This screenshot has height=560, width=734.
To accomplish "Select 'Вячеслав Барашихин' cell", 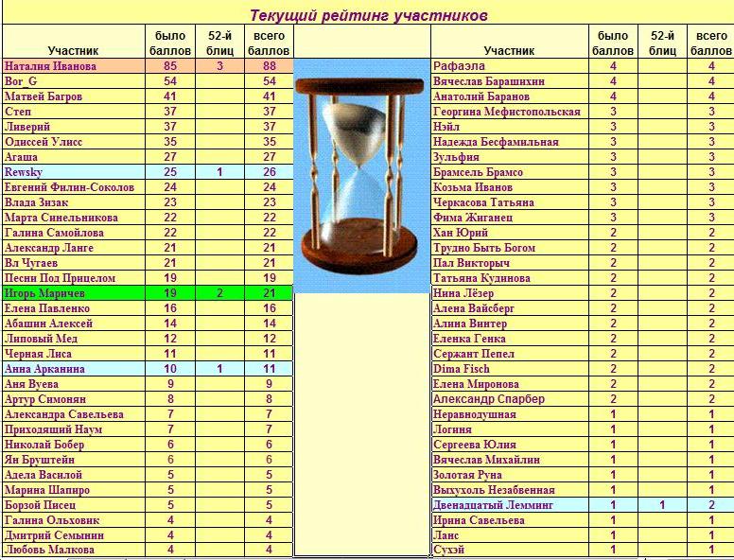I will tap(509, 81).
